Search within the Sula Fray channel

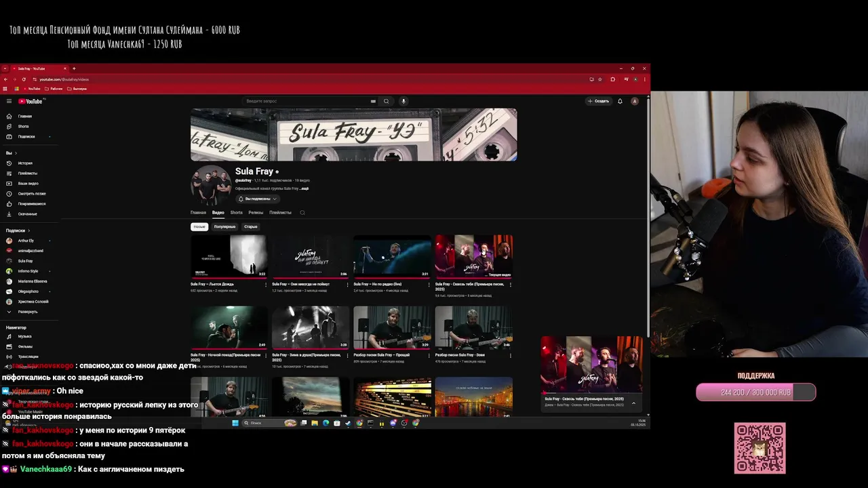[x=302, y=212]
